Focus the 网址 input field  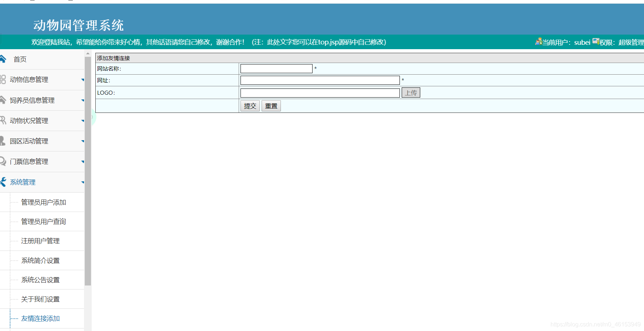[320, 80]
